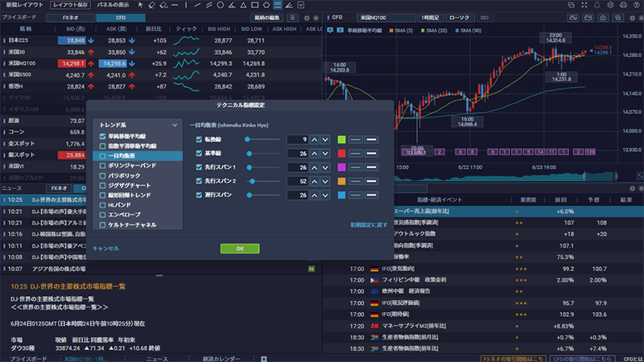This screenshot has width=644, height=362.
Task: Click the キャンセル link in dialog
Action: (x=105, y=249)
